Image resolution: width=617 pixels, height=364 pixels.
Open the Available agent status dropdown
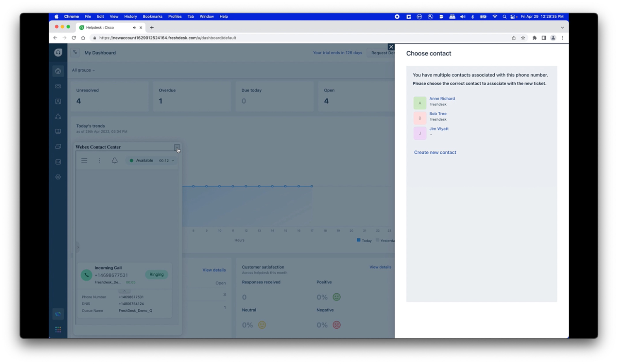point(152,161)
